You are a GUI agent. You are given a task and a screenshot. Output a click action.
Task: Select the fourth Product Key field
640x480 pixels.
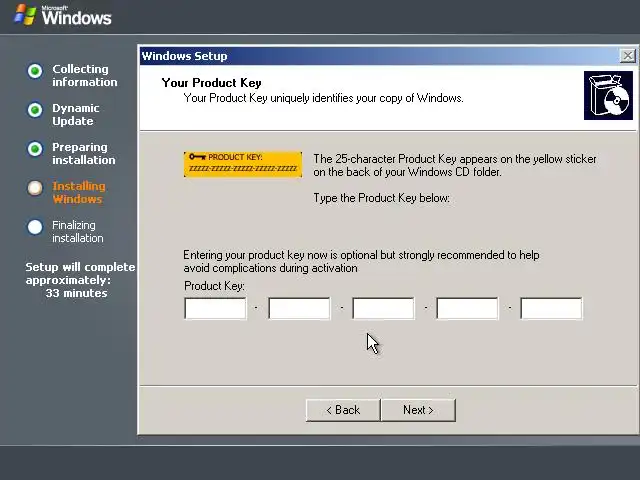[467, 308]
